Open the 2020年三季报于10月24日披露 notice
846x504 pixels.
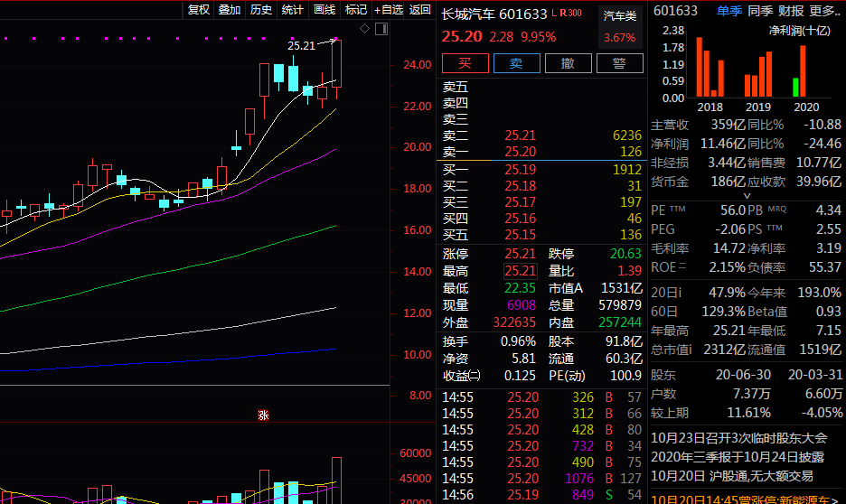click(738, 457)
